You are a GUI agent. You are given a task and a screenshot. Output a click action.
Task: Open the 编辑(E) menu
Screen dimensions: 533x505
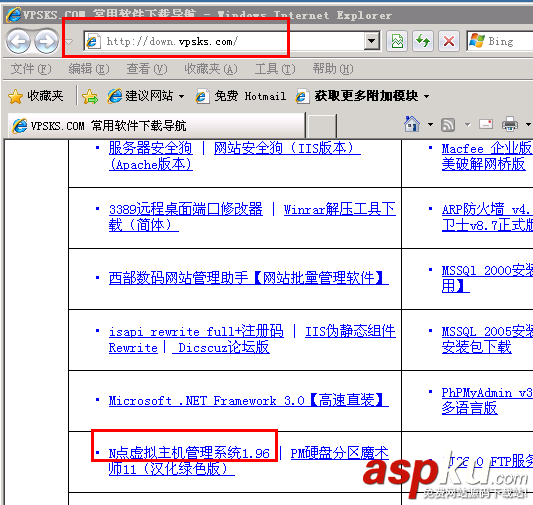(89, 69)
